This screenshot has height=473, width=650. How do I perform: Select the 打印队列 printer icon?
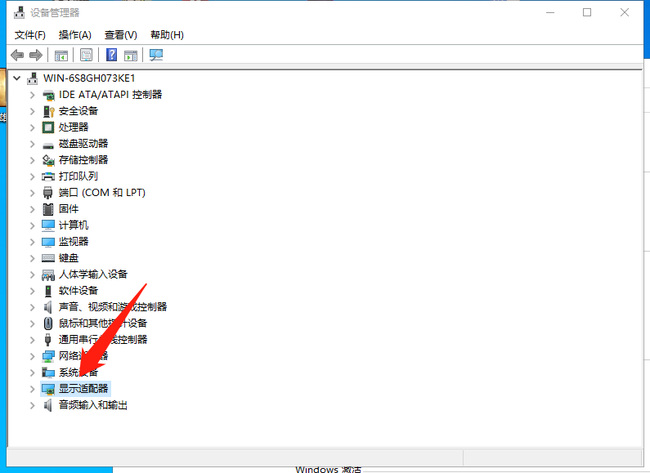(49, 176)
